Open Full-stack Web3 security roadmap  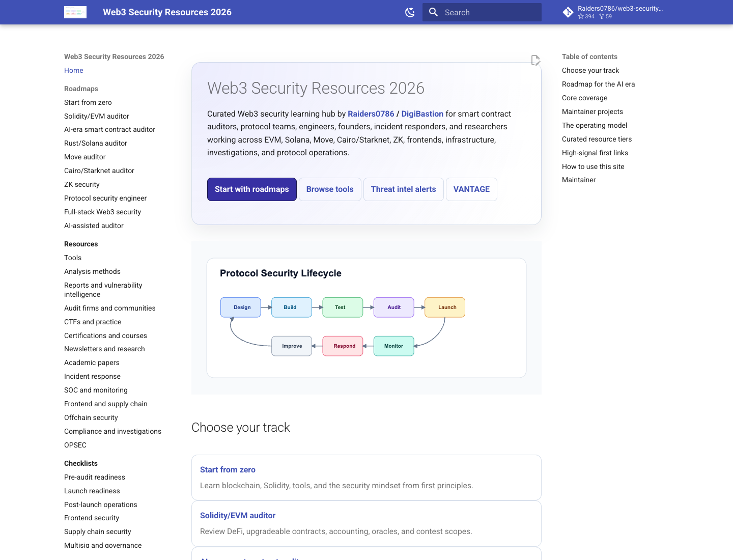103,212
